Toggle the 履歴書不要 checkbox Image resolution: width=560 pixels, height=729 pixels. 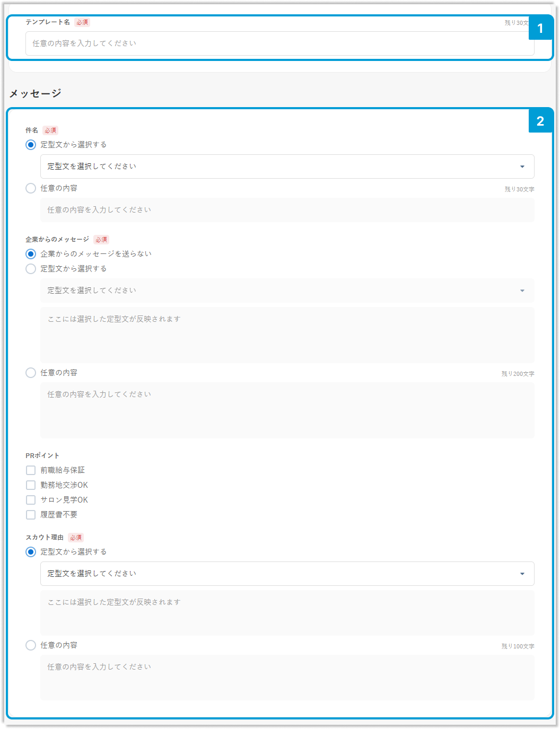click(x=31, y=515)
